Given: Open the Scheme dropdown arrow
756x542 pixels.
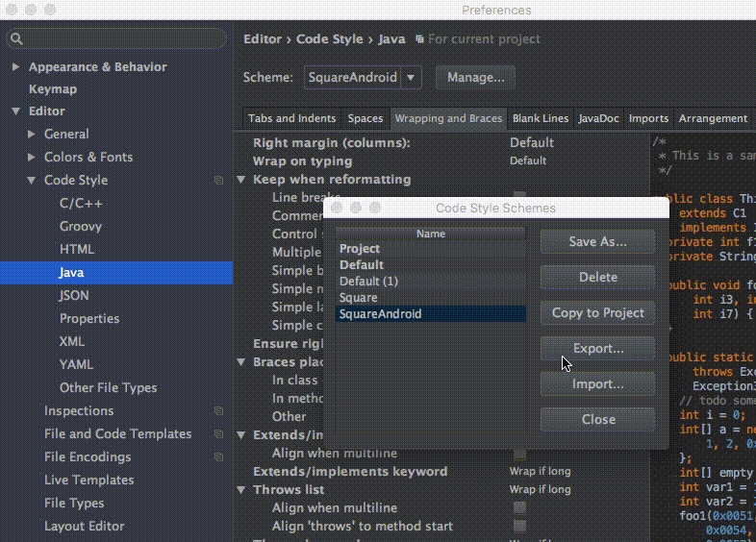Looking at the screenshot, I should point(411,78).
